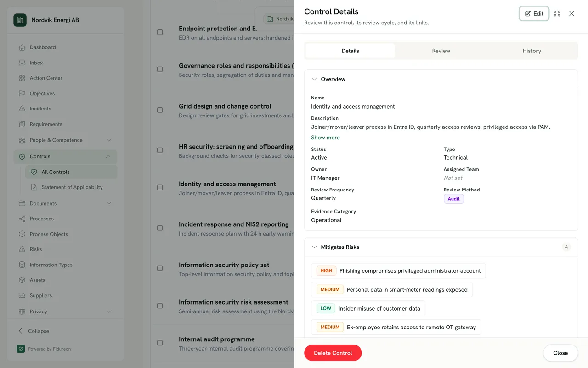Open the Phishing compromises privileged administrator account risk
Viewport: 588px width, 368px height.
398,271
